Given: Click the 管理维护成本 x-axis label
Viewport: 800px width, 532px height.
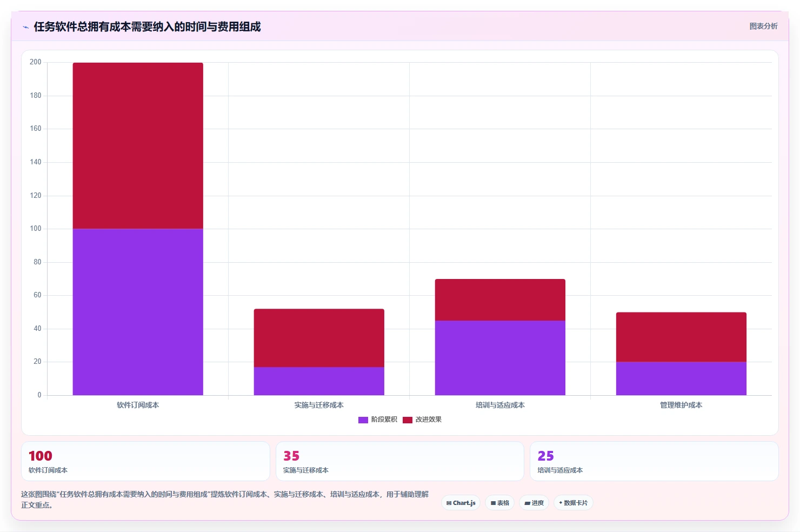Looking at the screenshot, I should [681, 405].
